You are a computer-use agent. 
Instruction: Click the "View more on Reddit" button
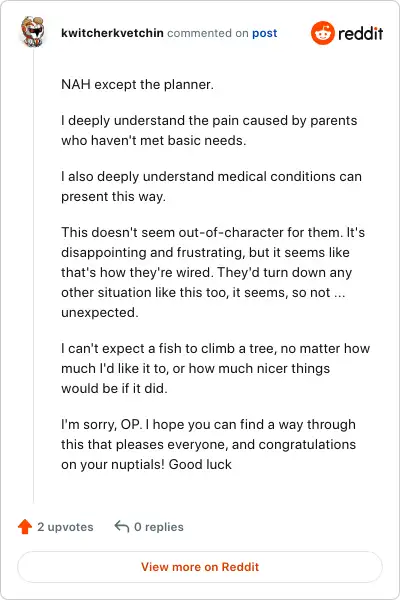pos(200,567)
